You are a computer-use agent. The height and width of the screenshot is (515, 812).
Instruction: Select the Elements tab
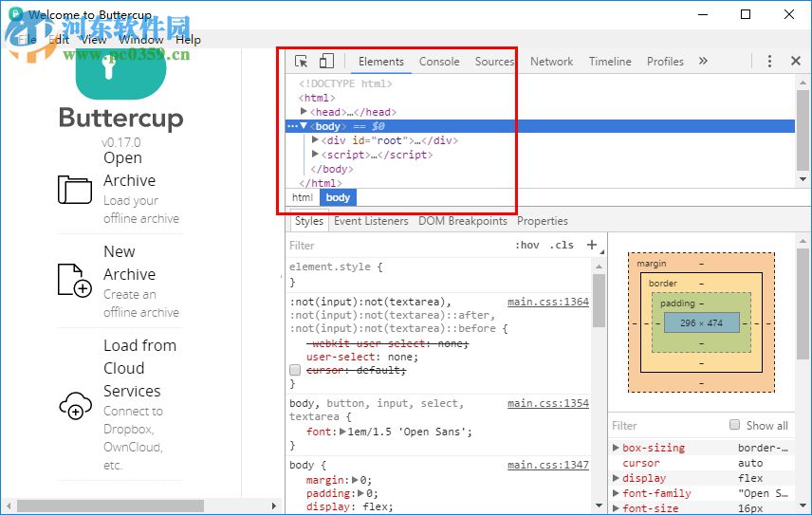pyautogui.click(x=381, y=62)
